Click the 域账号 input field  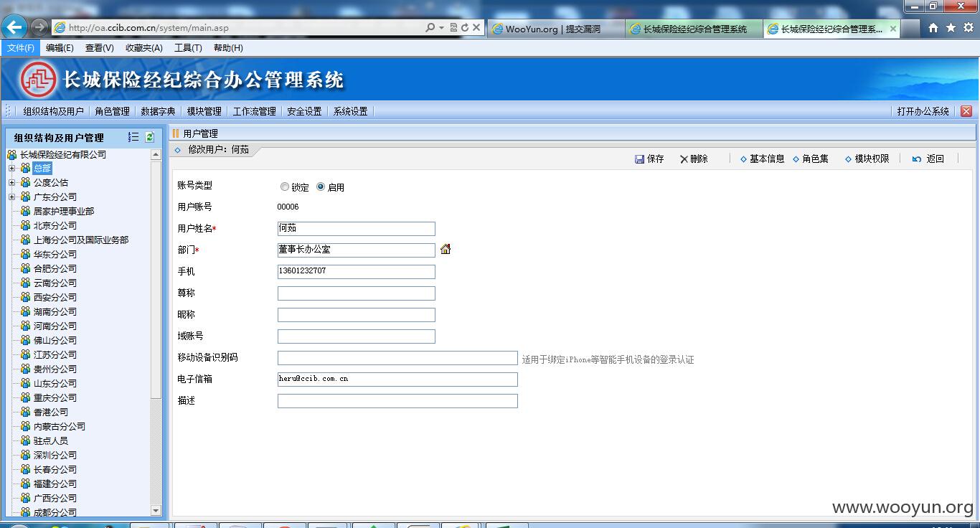357,336
